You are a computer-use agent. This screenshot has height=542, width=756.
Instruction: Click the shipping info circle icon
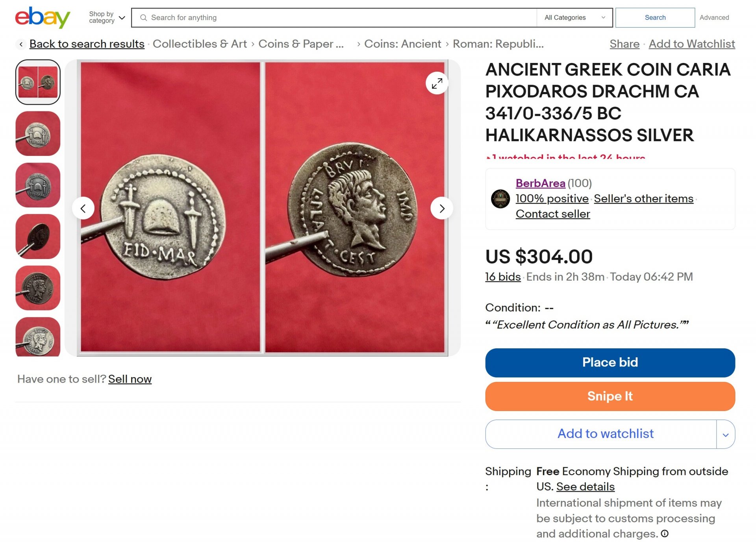pyautogui.click(x=665, y=533)
